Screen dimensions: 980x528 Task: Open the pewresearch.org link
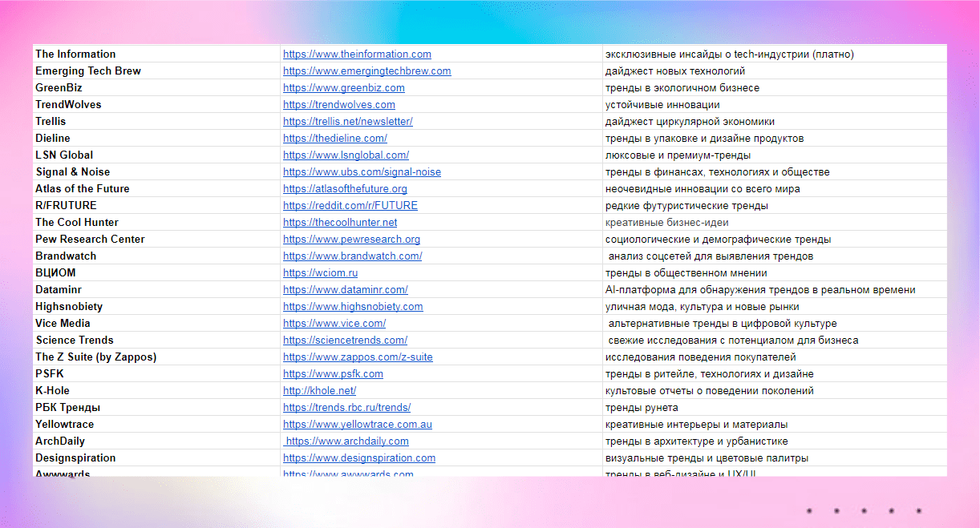click(351, 240)
